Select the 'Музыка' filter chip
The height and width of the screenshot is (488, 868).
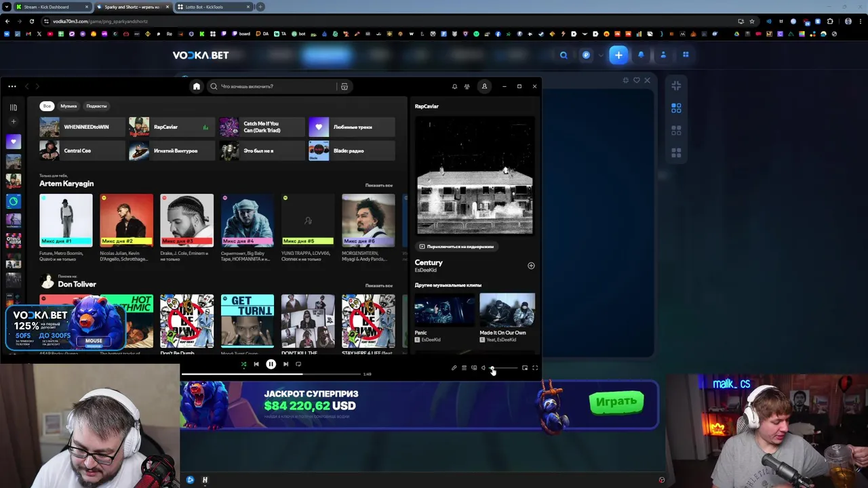(68, 106)
